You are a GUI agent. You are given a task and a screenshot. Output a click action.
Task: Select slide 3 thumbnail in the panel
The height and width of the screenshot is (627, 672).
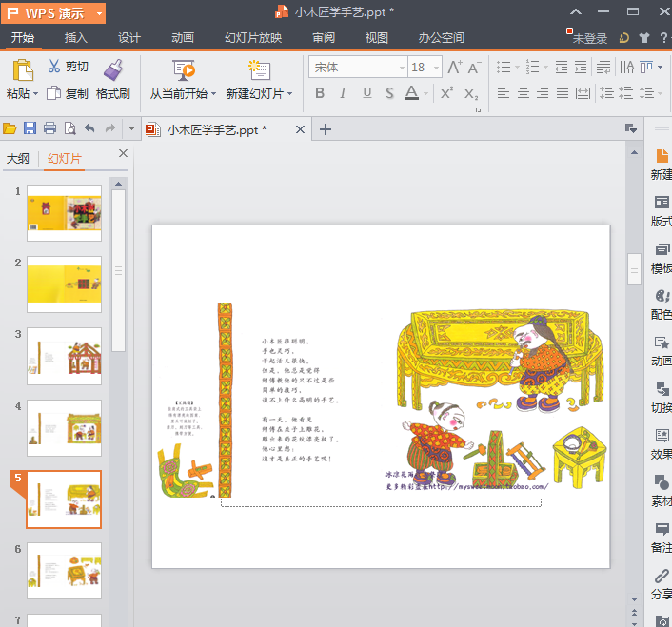tap(64, 356)
